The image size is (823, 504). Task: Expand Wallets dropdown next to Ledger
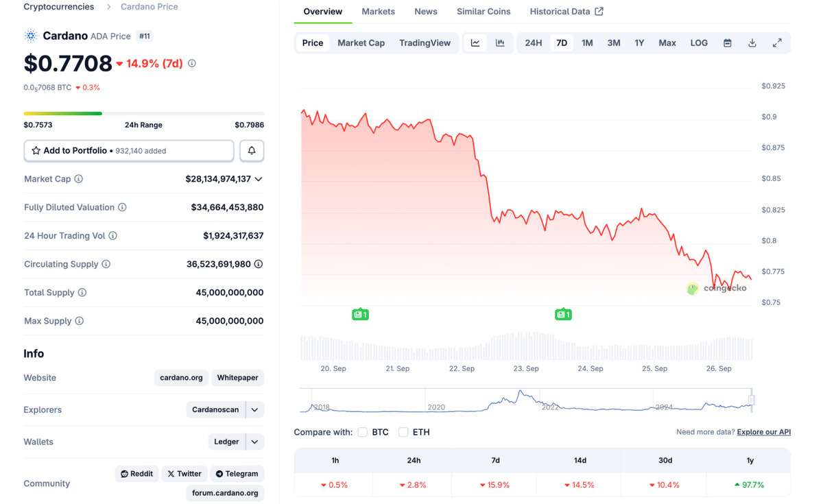254,442
